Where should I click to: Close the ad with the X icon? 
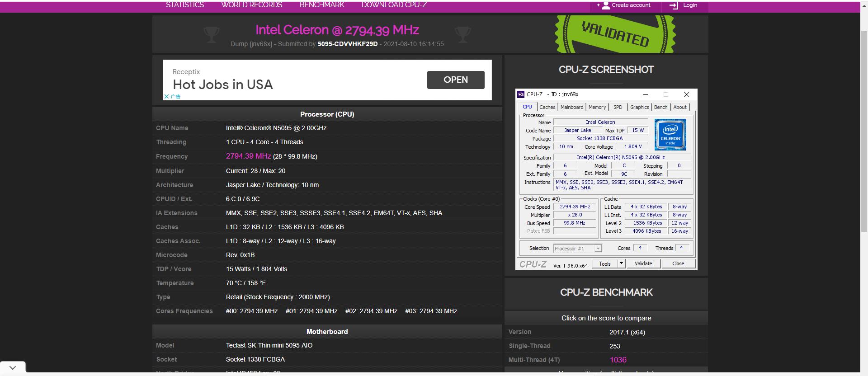[x=166, y=96]
